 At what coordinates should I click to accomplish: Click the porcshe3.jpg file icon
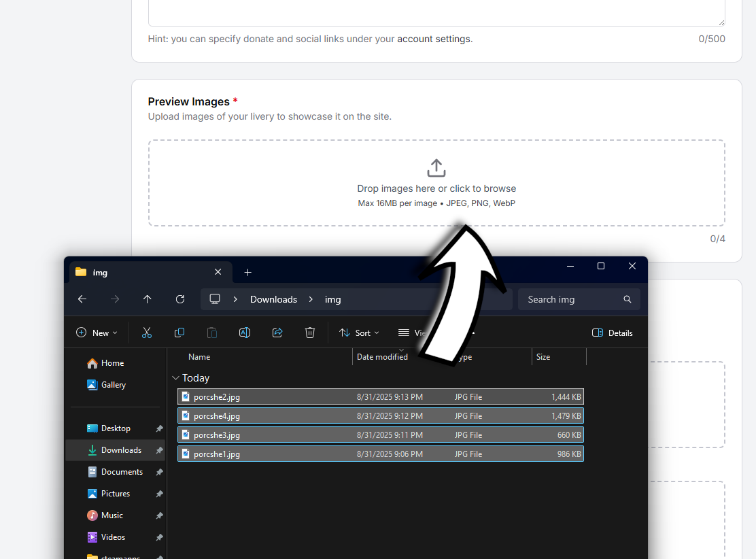(186, 435)
